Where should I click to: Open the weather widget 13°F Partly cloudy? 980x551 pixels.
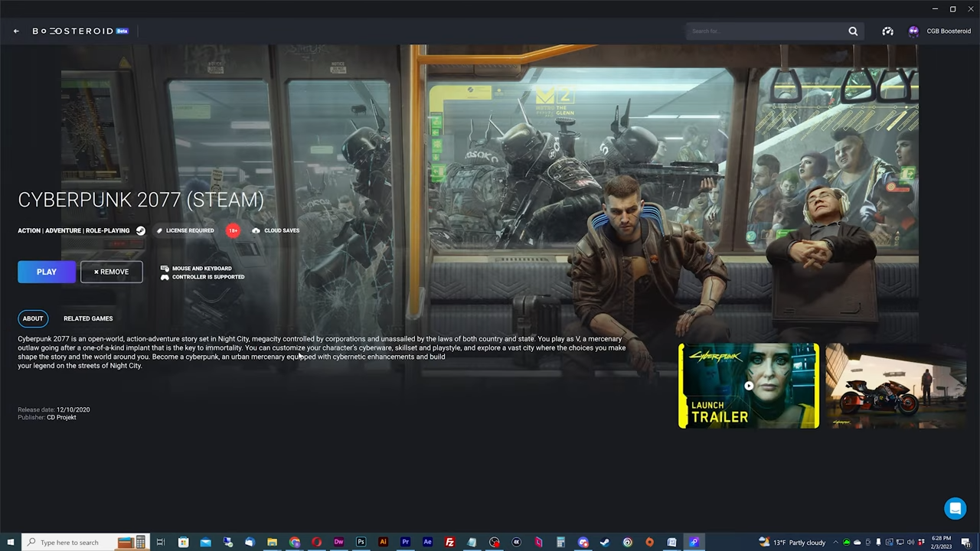[792, 543]
